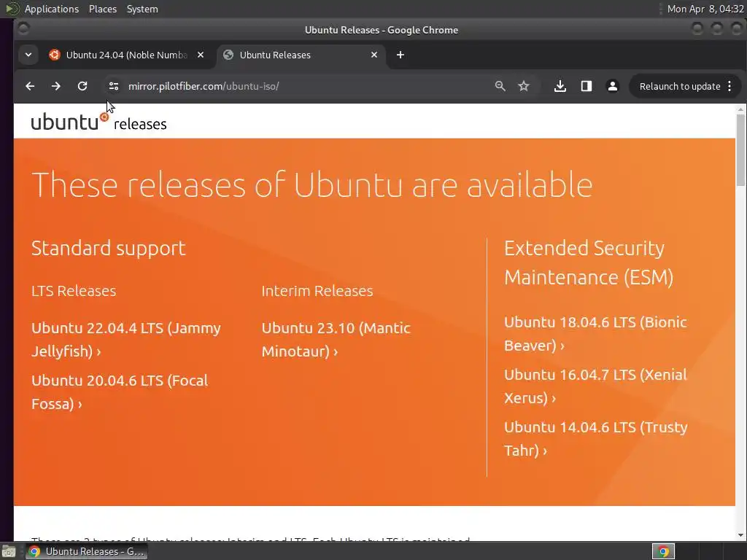
Task: Open Ubuntu 23.10 (Mantic Minotaur) link
Action: (336, 340)
